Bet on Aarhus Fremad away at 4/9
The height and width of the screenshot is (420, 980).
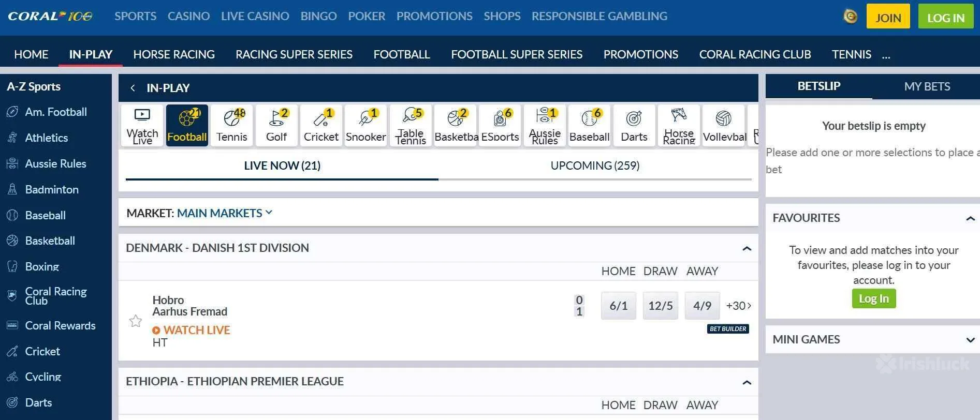tap(702, 306)
